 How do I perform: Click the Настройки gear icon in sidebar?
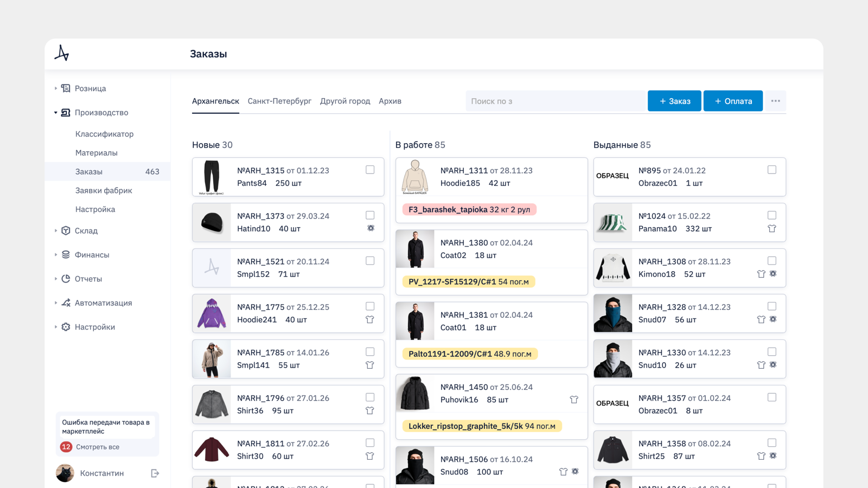(x=66, y=327)
